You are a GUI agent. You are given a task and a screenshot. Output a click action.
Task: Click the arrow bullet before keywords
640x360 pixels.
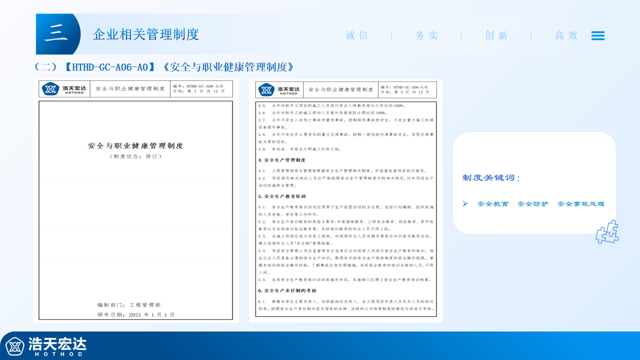click(465, 203)
